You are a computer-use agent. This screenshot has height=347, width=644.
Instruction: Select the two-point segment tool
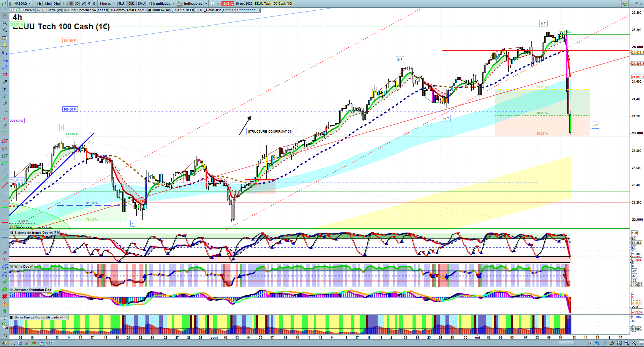(5, 104)
